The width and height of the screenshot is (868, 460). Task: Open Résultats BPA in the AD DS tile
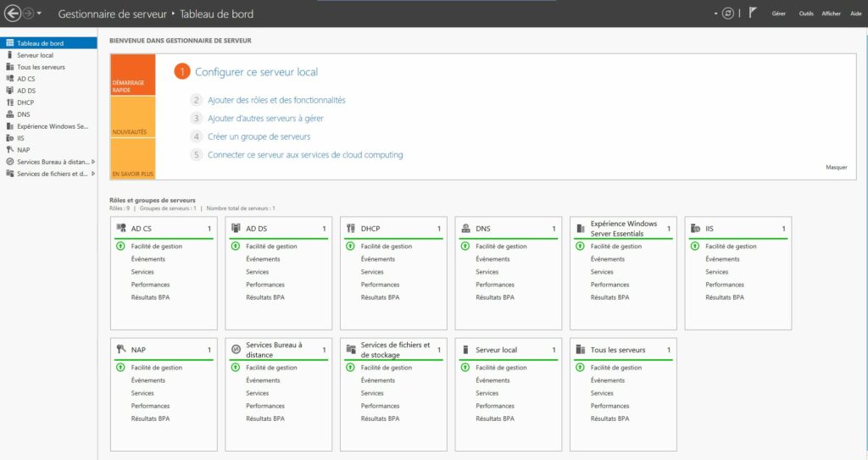point(264,297)
